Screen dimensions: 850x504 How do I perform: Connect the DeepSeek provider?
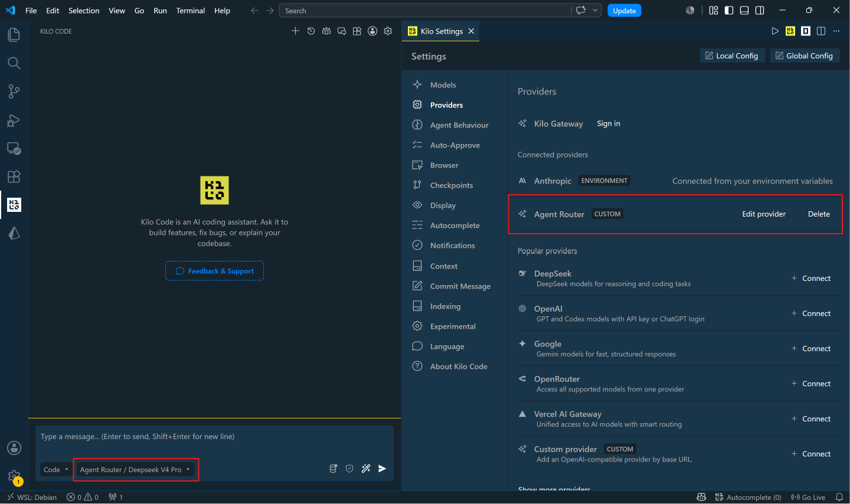[x=811, y=278]
